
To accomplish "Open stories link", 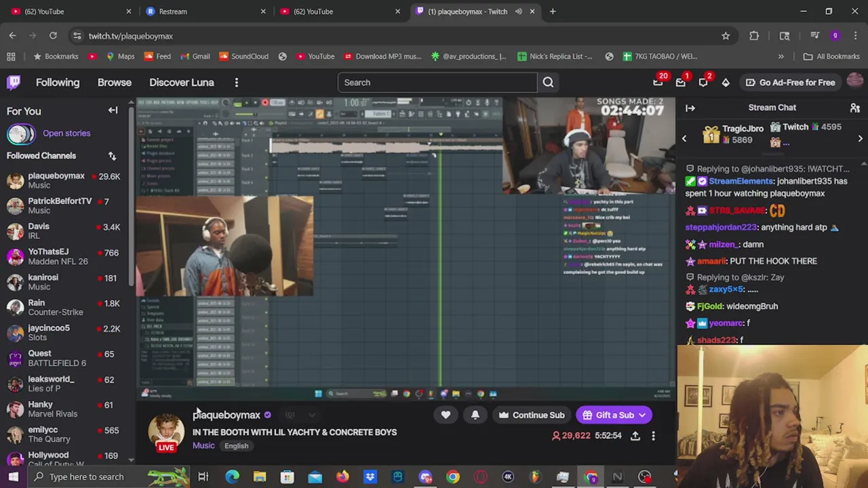I will 66,134.
